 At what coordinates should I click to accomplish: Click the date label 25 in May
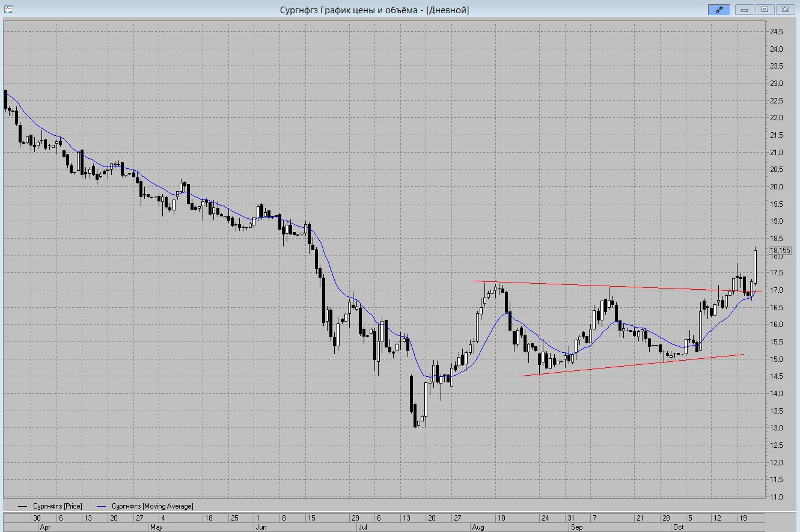click(234, 518)
